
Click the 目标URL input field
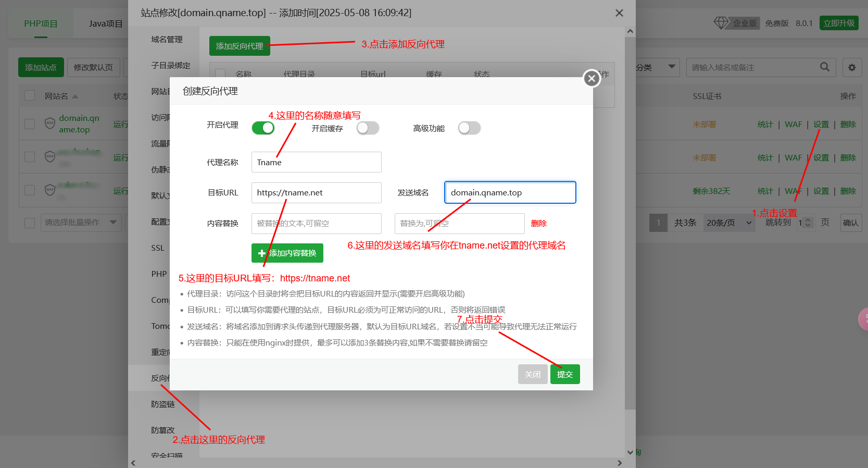pyautogui.click(x=316, y=193)
